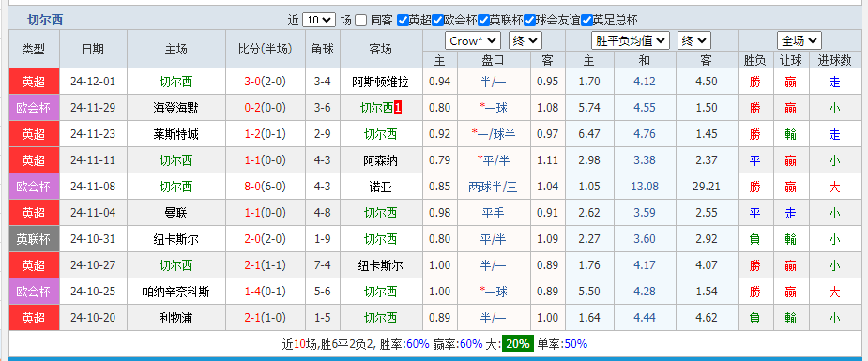Click the 英联杯 tag for 24-10-31 match

pos(34,239)
